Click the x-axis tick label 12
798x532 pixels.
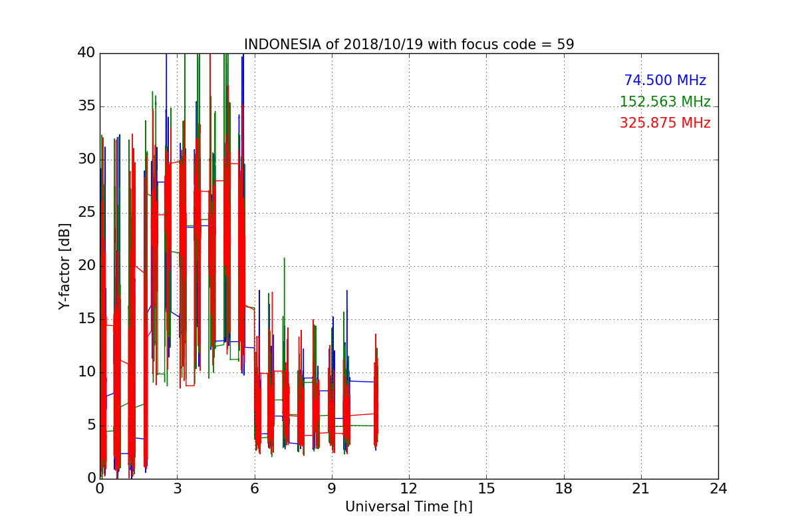point(409,488)
